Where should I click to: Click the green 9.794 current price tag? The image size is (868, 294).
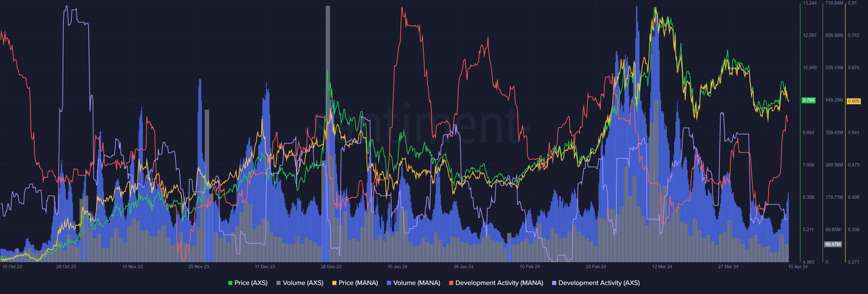808,100
